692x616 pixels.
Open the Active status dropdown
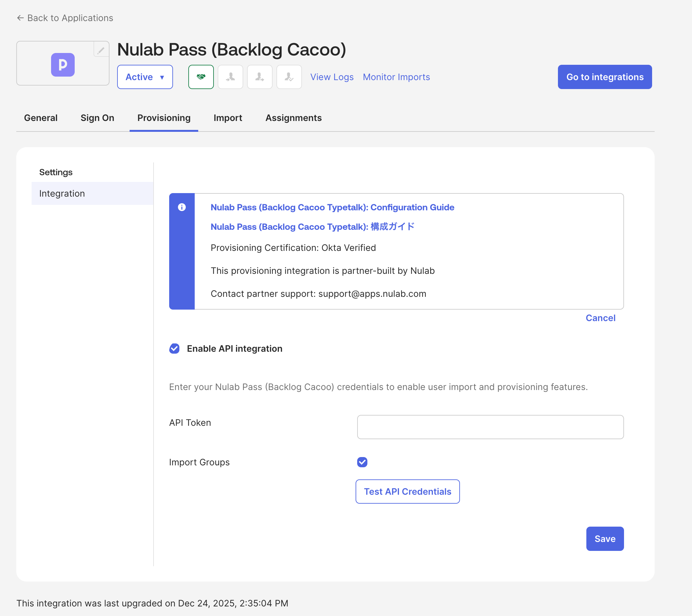click(145, 77)
